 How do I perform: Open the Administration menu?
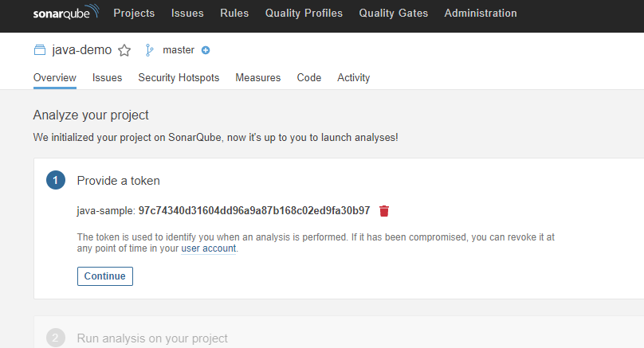click(480, 14)
